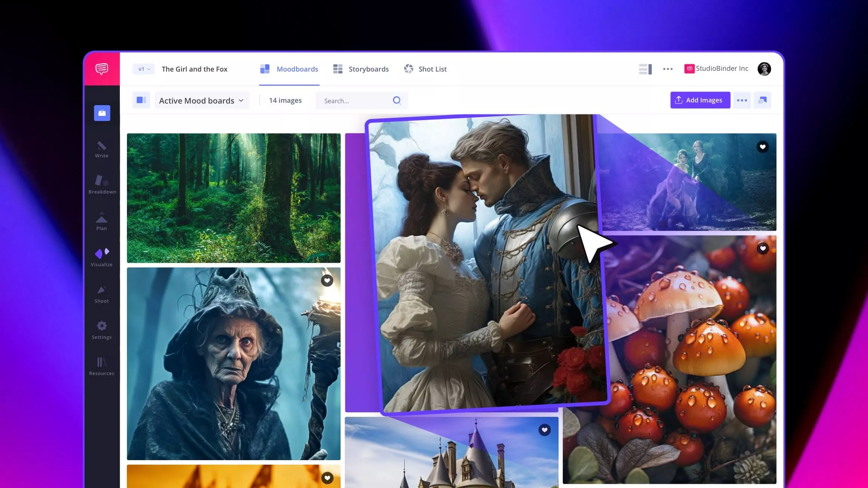Click the Add Images button
Screen dimensions: 868x488
click(x=700, y=100)
